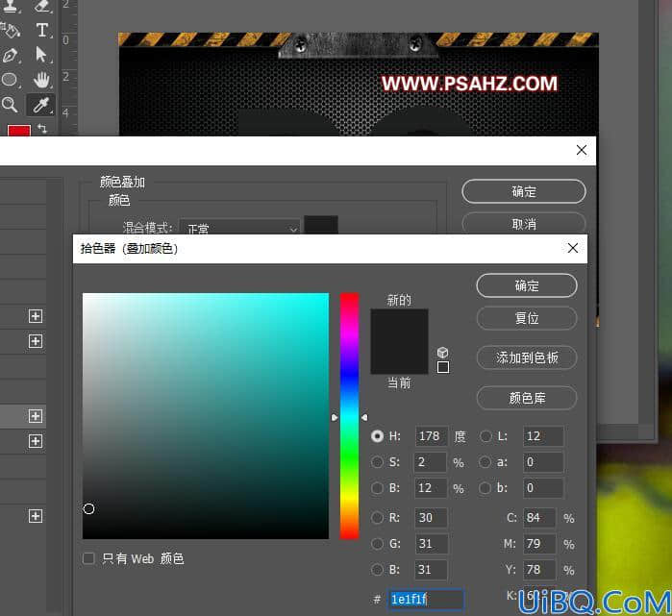Select the Paint Bucket tool
Viewport: 672px width, 616px height.
[11, 30]
